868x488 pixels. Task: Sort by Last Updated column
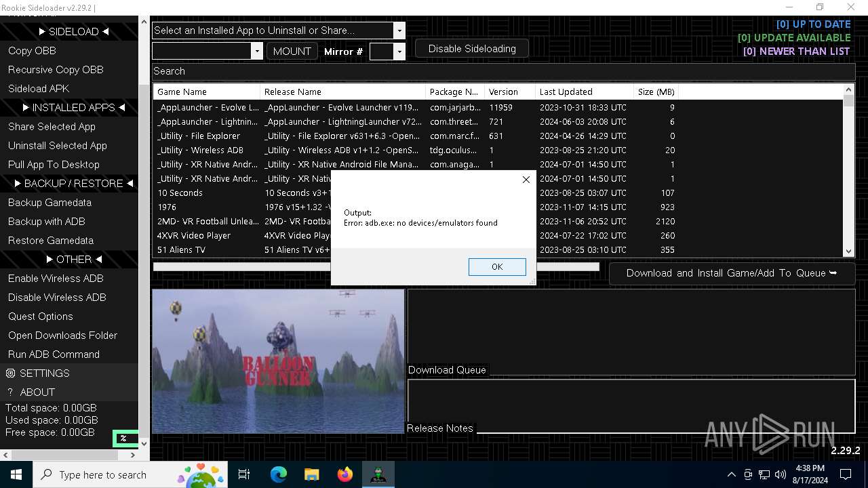[x=585, y=91]
